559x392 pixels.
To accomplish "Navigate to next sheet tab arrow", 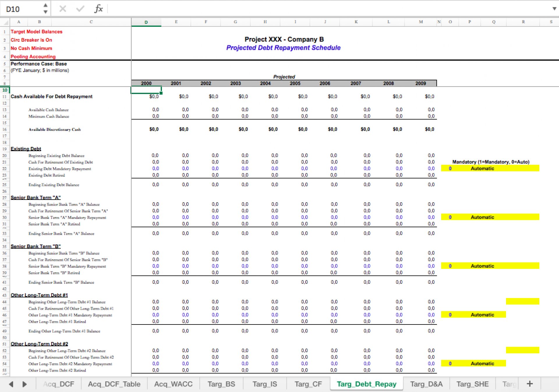I will point(24,384).
